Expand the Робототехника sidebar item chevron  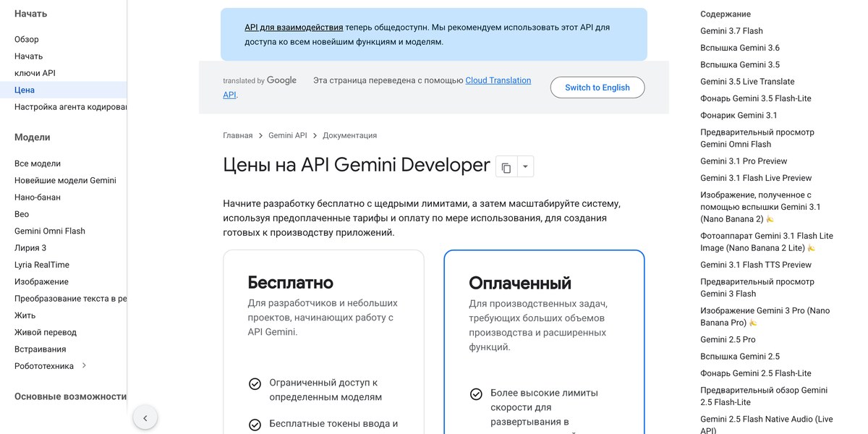click(84, 365)
